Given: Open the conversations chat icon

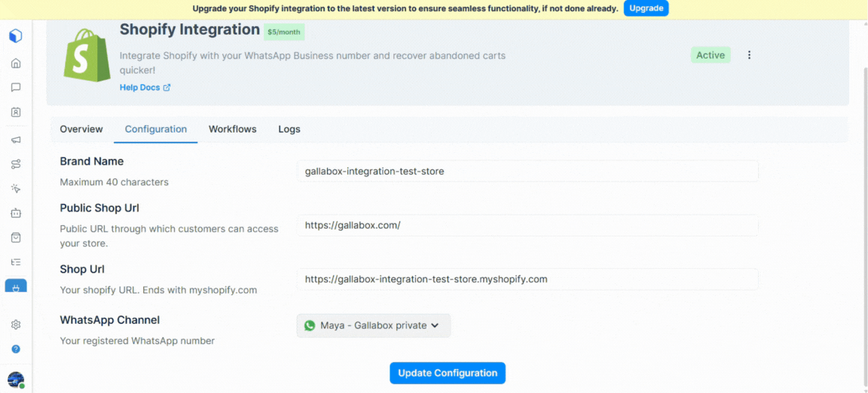Looking at the screenshot, I should 16,87.
